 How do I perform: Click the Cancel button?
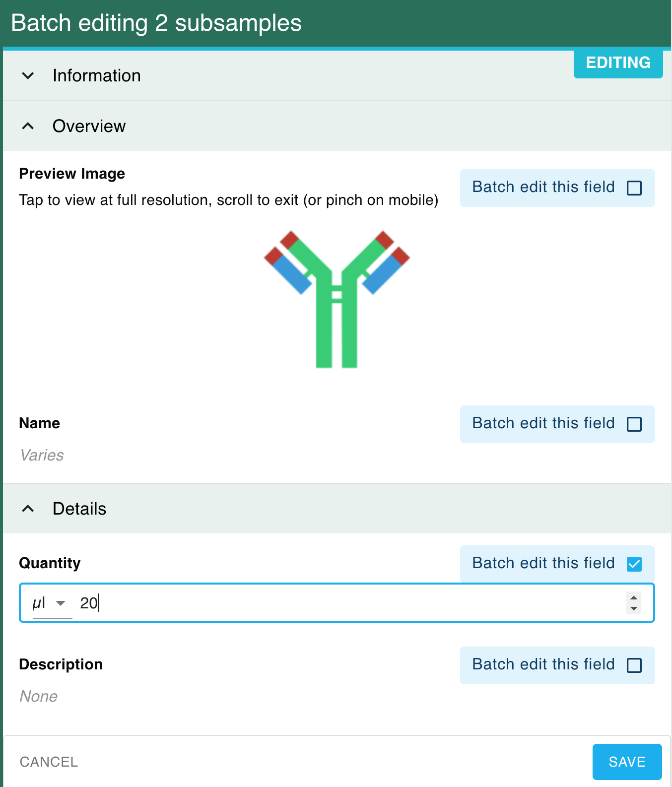coord(49,762)
